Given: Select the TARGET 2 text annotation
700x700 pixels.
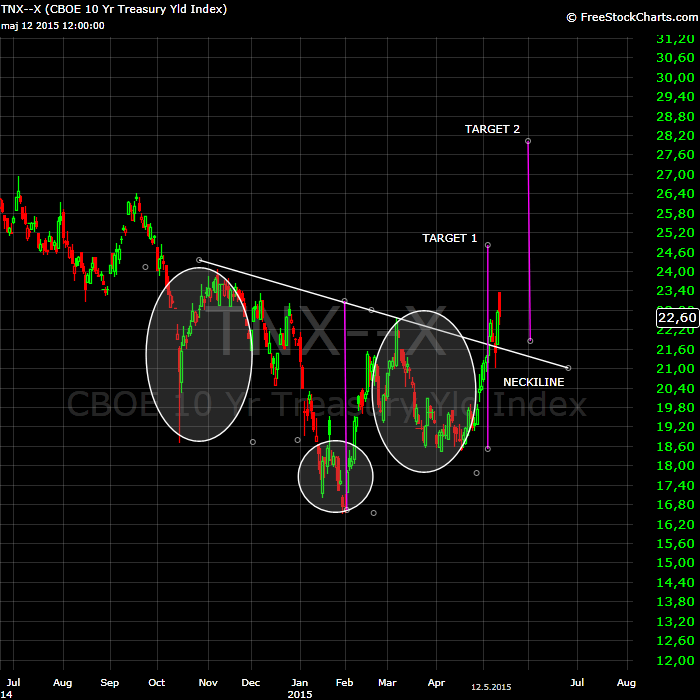Looking at the screenshot, I should (x=492, y=129).
